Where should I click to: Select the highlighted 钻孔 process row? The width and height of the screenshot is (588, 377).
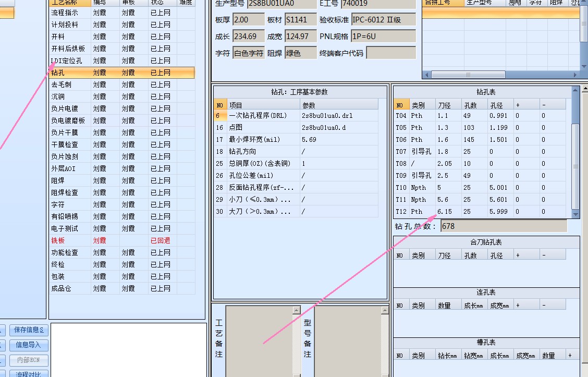[x=122, y=73]
